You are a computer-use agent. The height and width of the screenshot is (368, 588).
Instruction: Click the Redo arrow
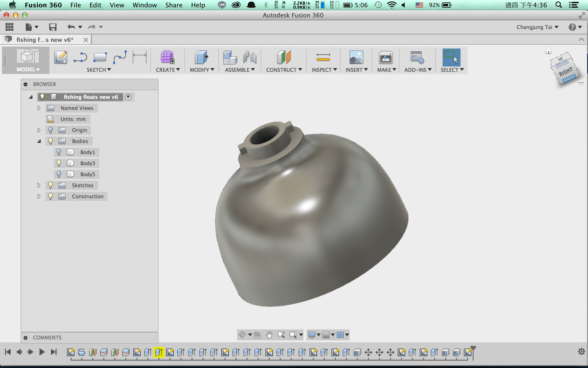click(92, 27)
